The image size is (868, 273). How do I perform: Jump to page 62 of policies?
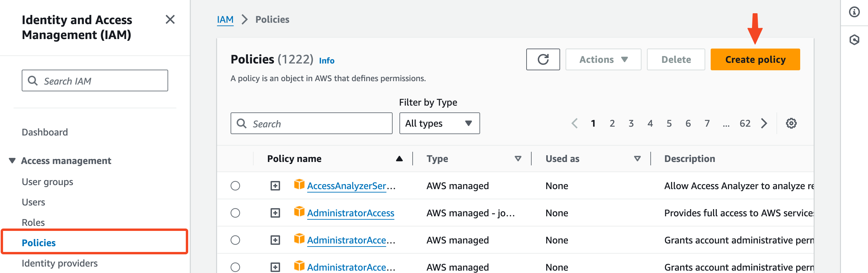745,123
